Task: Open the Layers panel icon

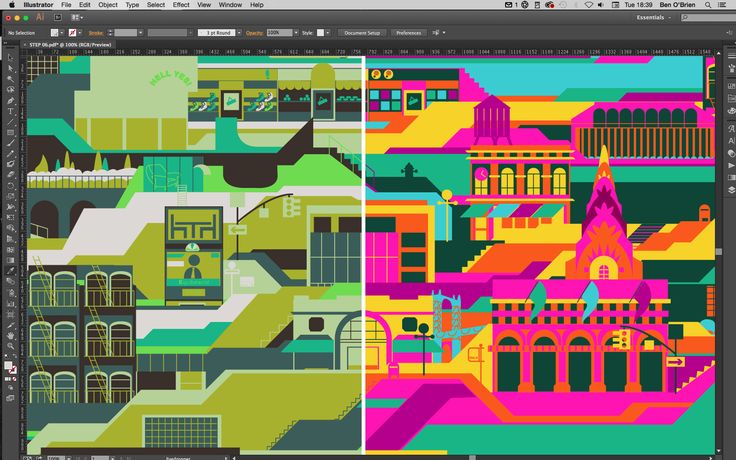Action: [x=730, y=188]
